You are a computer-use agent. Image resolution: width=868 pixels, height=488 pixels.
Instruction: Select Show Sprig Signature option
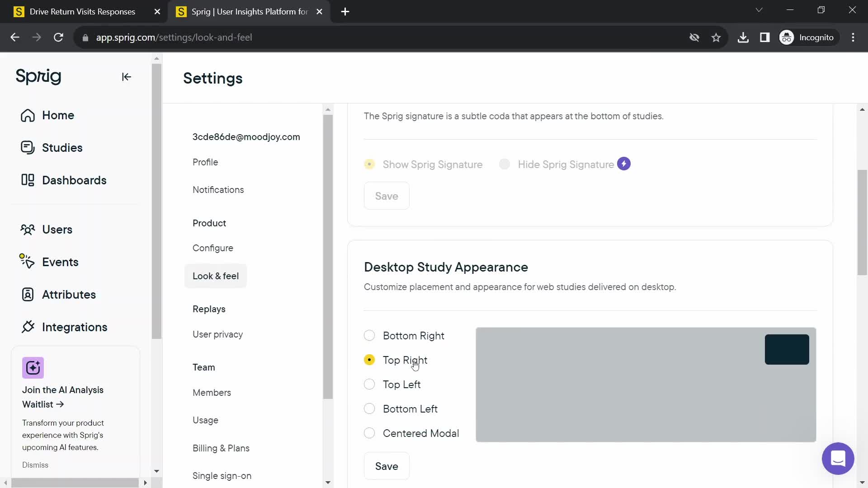coord(369,164)
